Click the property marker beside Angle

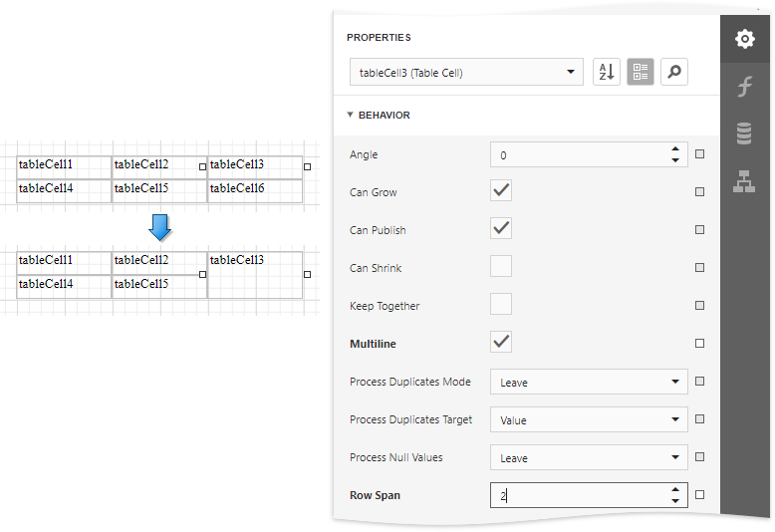(699, 154)
